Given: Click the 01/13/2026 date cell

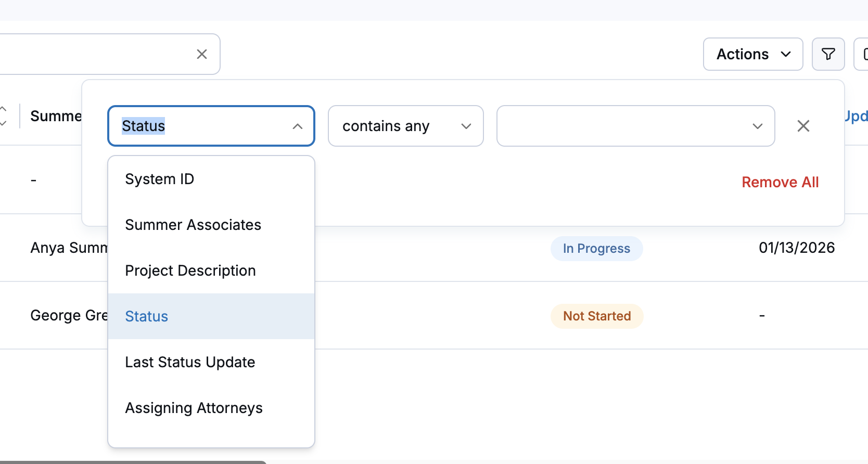Looking at the screenshot, I should pos(797,248).
